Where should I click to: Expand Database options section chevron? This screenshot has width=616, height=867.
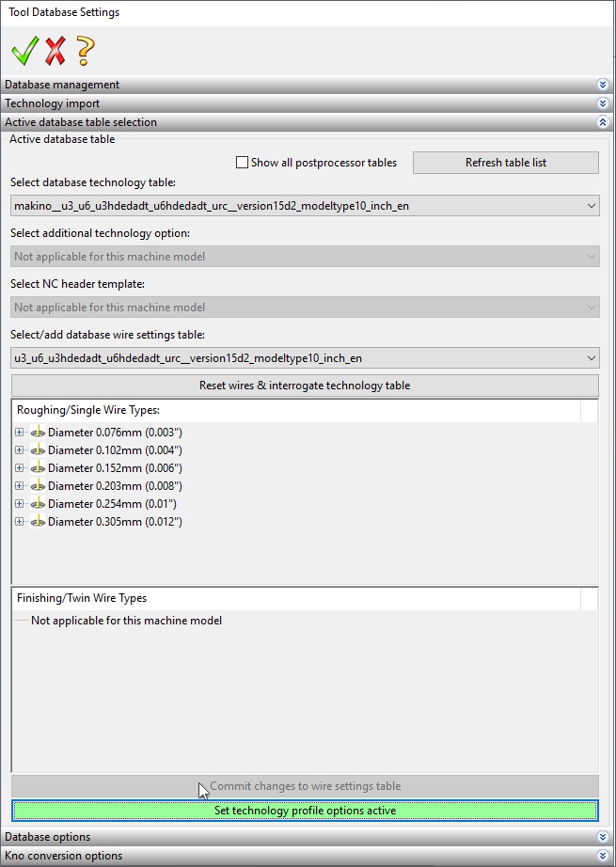tap(603, 837)
